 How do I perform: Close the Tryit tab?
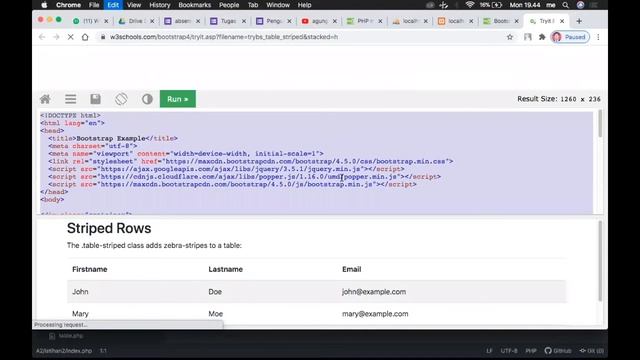tap(562, 21)
